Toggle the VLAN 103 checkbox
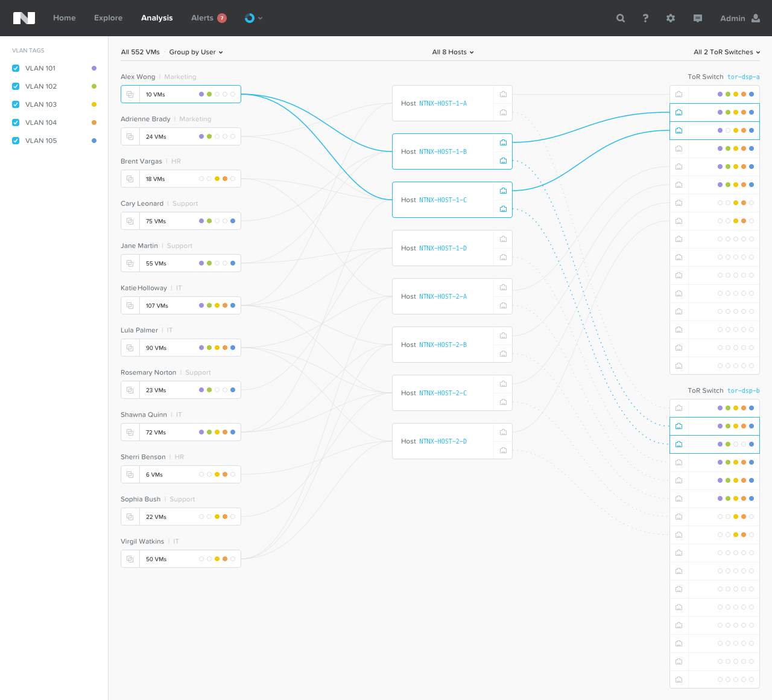 [x=15, y=104]
